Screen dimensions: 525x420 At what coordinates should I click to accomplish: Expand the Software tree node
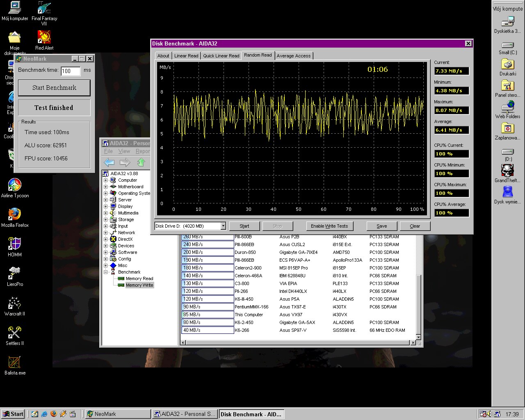tap(105, 252)
